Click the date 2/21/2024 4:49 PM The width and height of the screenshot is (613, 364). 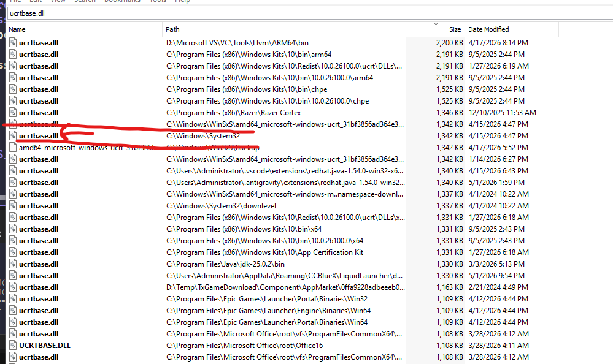click(498, 287)
